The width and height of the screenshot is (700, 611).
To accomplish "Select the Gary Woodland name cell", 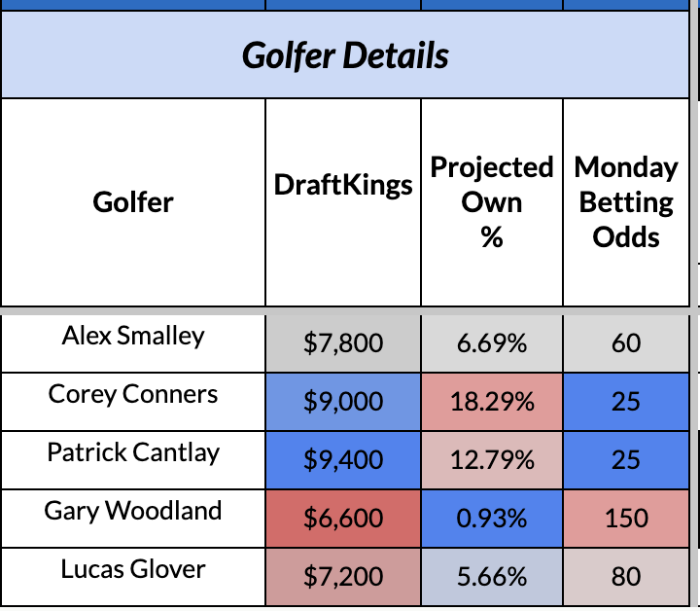I will coord(133,512).
